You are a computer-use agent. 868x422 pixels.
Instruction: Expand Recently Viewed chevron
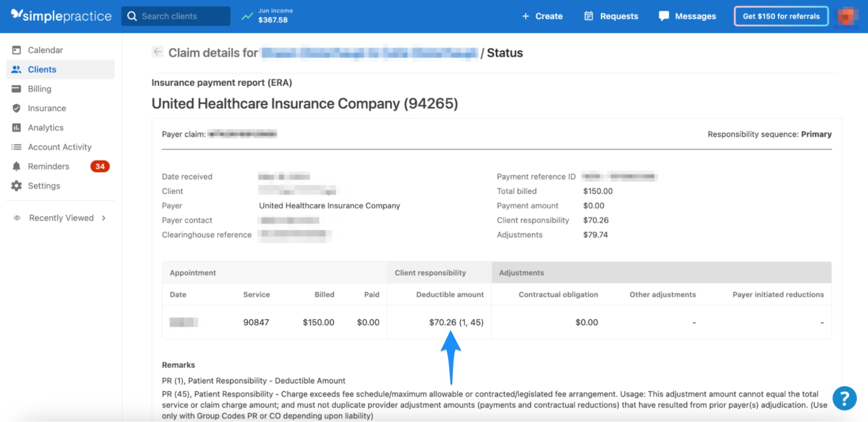(x=103, y=218)
